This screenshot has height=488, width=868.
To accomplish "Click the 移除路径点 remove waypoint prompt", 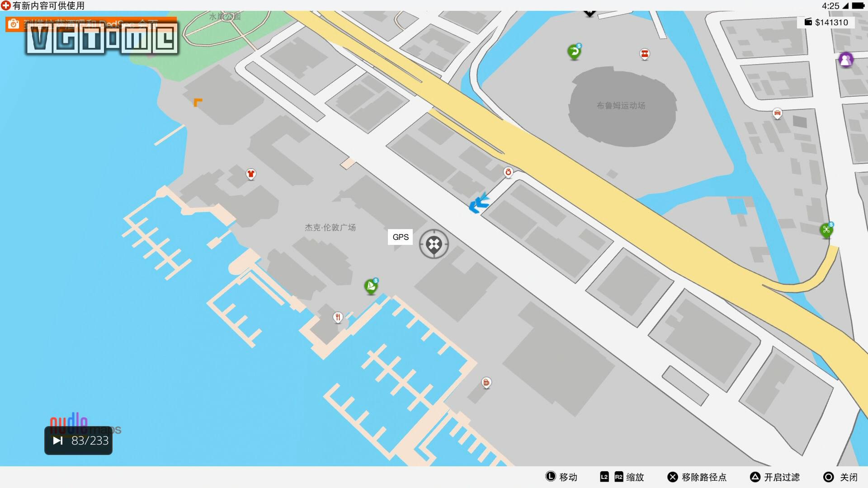I will (697, 477).
